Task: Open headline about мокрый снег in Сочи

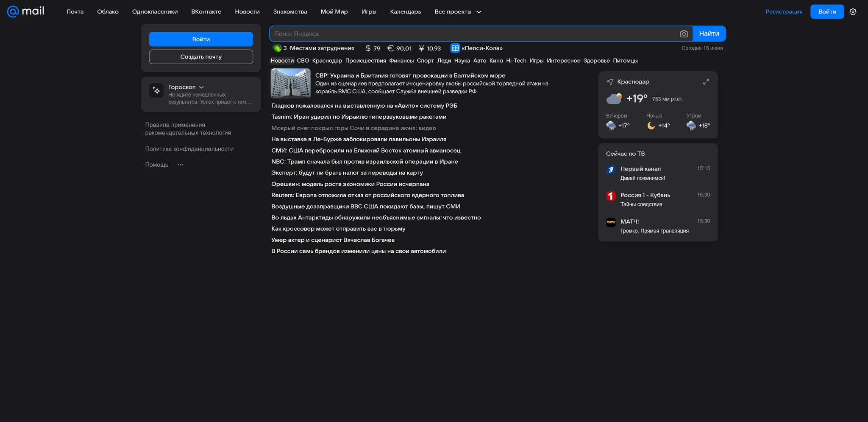Action: (x=353, y=128)
